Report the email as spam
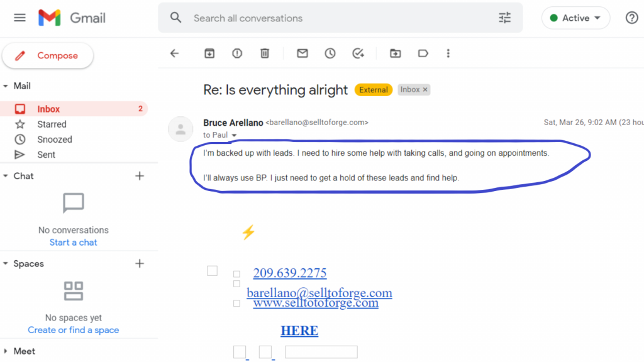Screen dimensions: 644x362 click(x=237, y=53)
